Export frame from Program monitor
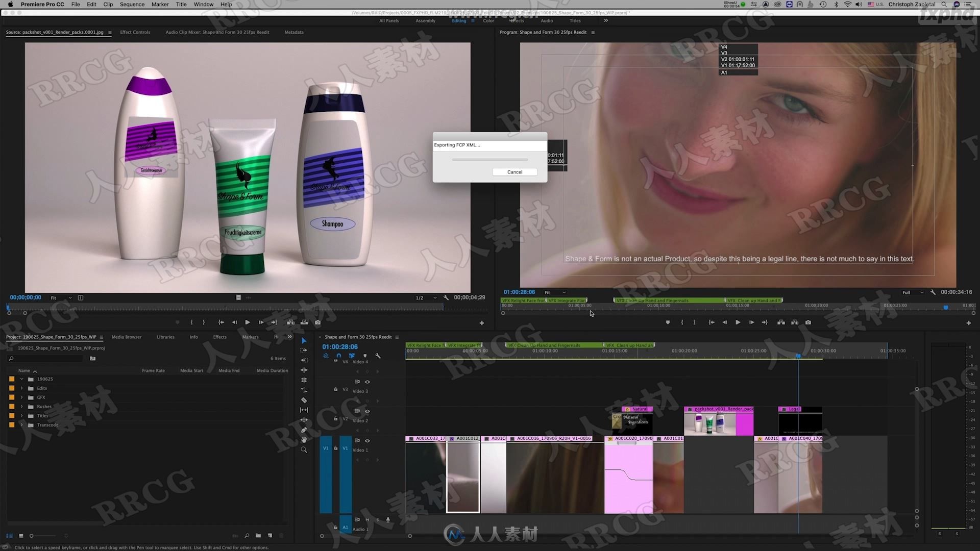Screen dimensions: 980x551 tap(808, 322)
